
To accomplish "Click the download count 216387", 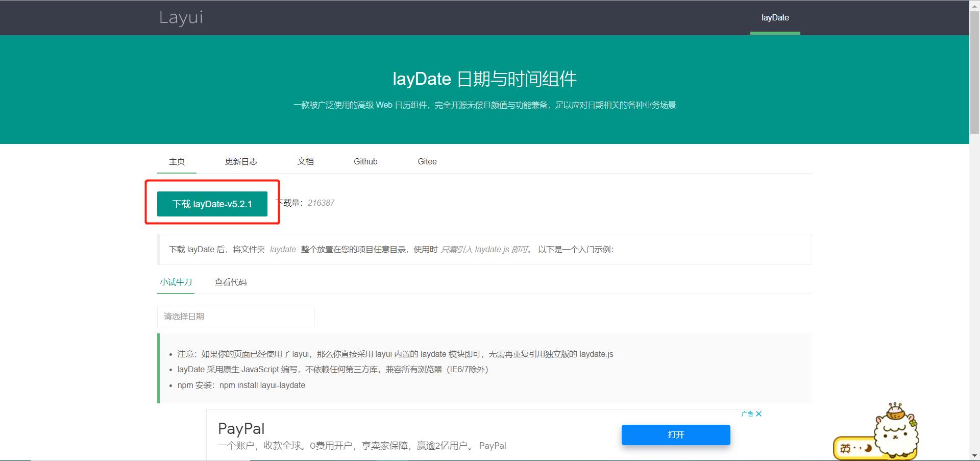I will 321,203.
